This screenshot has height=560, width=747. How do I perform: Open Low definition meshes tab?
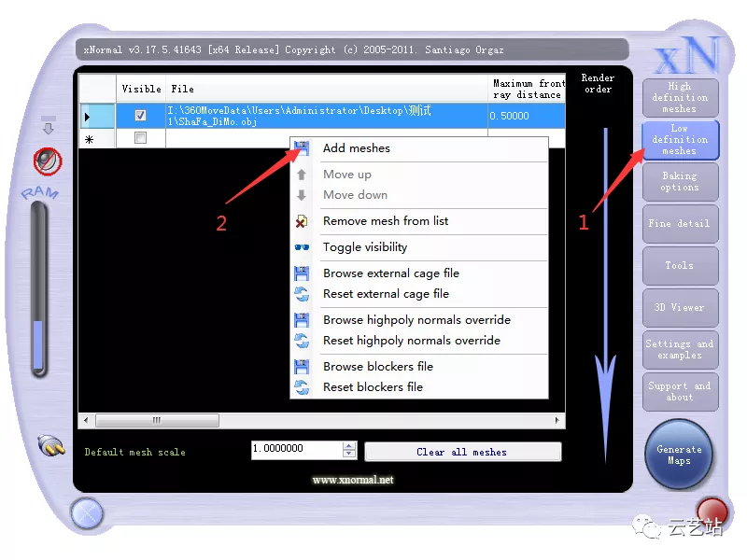coord(681,139)
